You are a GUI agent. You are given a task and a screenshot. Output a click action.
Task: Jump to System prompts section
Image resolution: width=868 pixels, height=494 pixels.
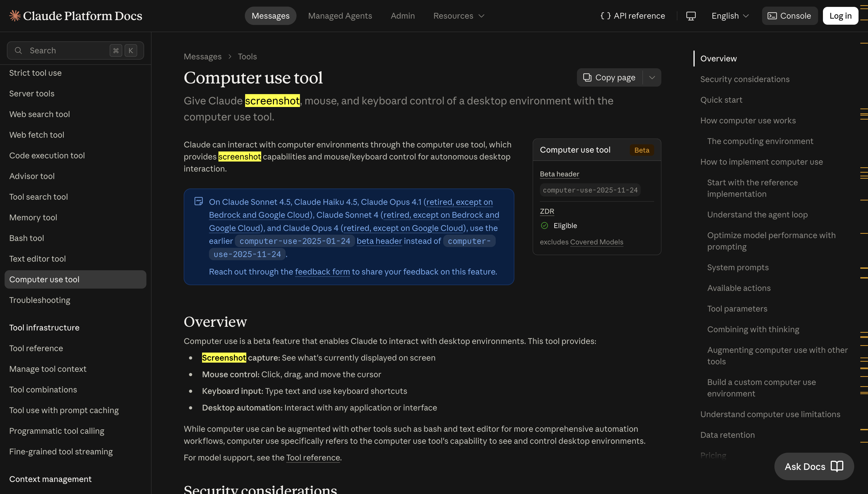[738, 268]
